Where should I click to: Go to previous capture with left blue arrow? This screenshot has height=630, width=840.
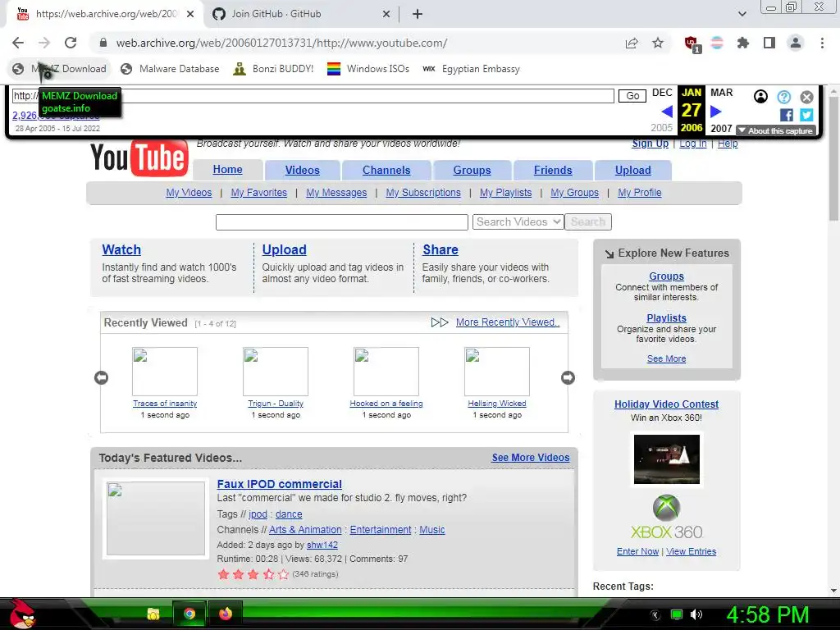click(667, 112)
